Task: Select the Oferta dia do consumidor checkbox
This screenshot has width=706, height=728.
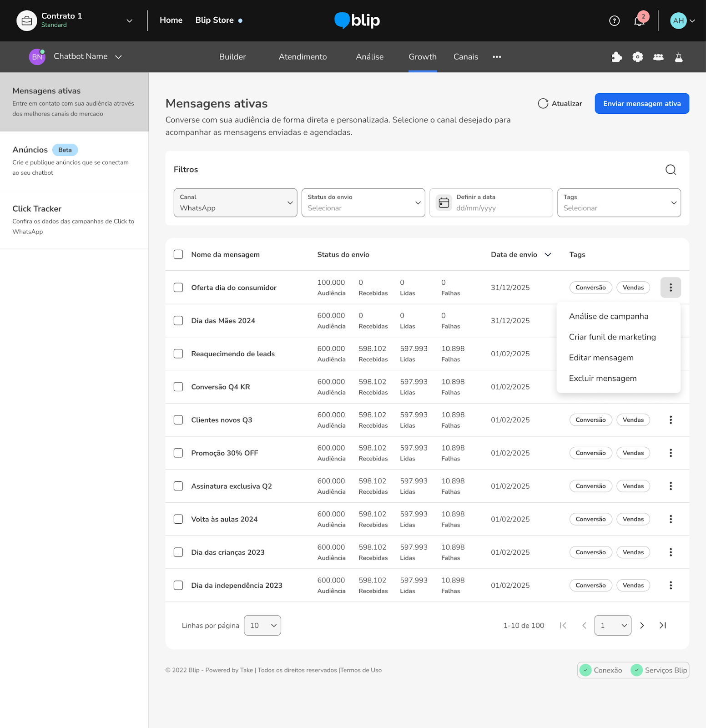Action: [x=178, y=288]
